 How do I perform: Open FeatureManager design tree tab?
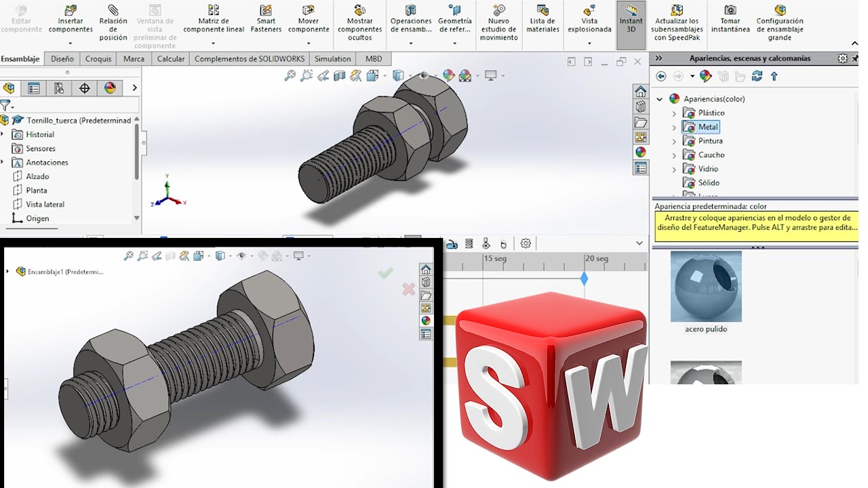pyautogui.click(x=9, y=88)
